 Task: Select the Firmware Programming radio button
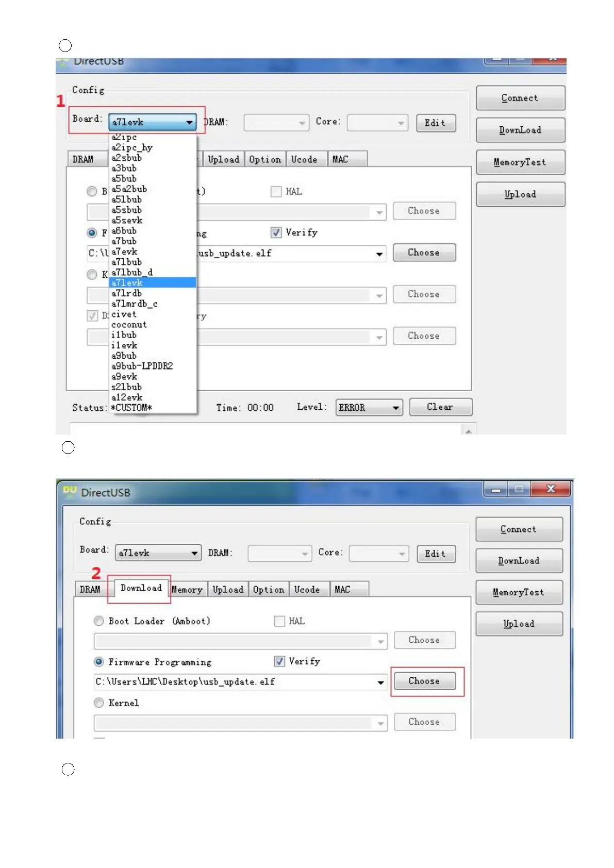99,661
